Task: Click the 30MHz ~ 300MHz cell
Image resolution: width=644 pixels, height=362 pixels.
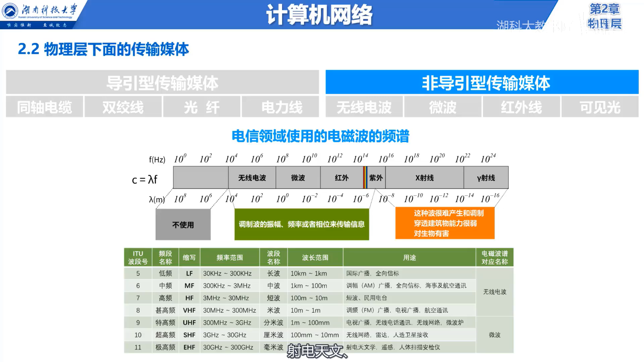Action: click(x=230, y=310)
